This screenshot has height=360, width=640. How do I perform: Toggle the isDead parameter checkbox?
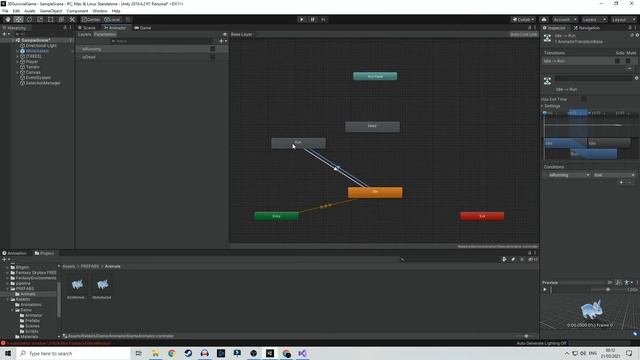tap(213, 57)
